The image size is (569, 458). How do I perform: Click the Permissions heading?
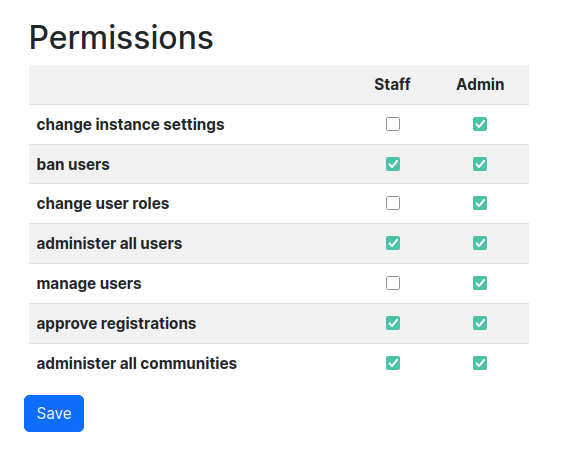click(121, 37)
